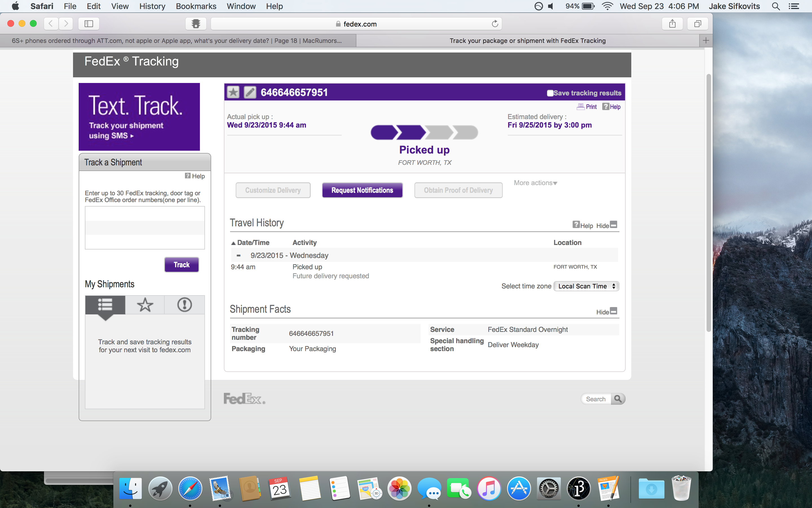Click the purple Track button
The width and height of the screenshot is (812, 508).
182,265
